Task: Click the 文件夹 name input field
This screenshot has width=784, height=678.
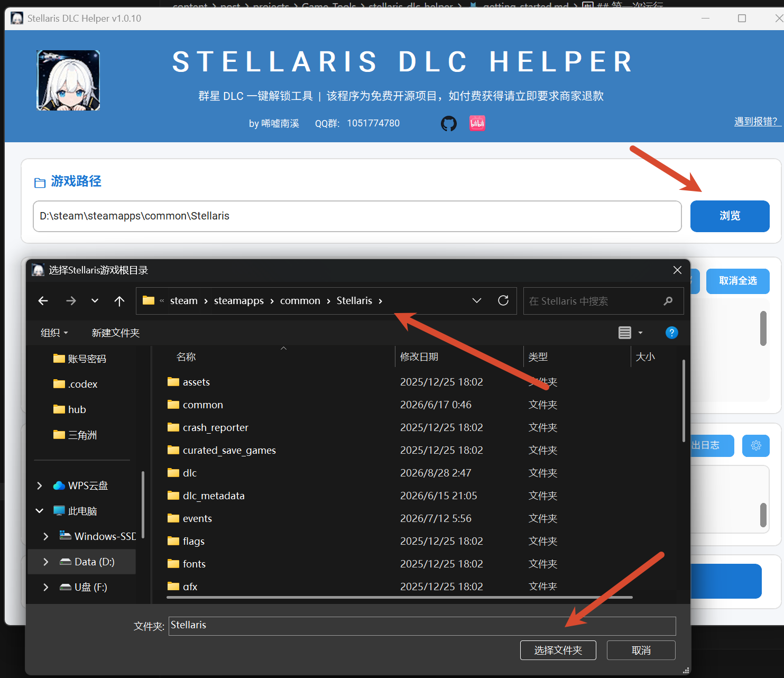Action: pos(422,626)
